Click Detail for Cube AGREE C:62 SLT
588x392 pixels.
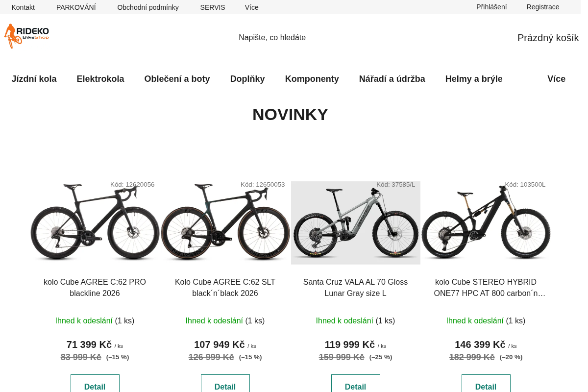coord(225,387)
